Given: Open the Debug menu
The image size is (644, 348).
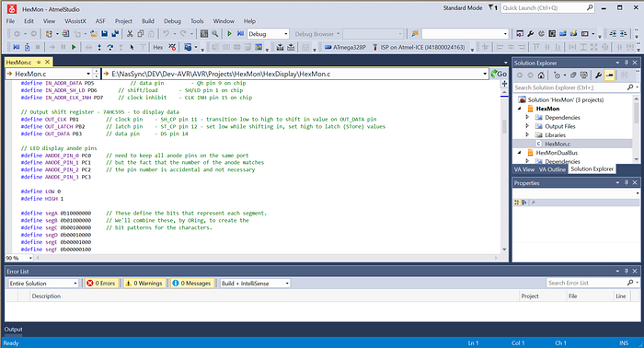Looking at the screenshot, I should pos(172,21).
